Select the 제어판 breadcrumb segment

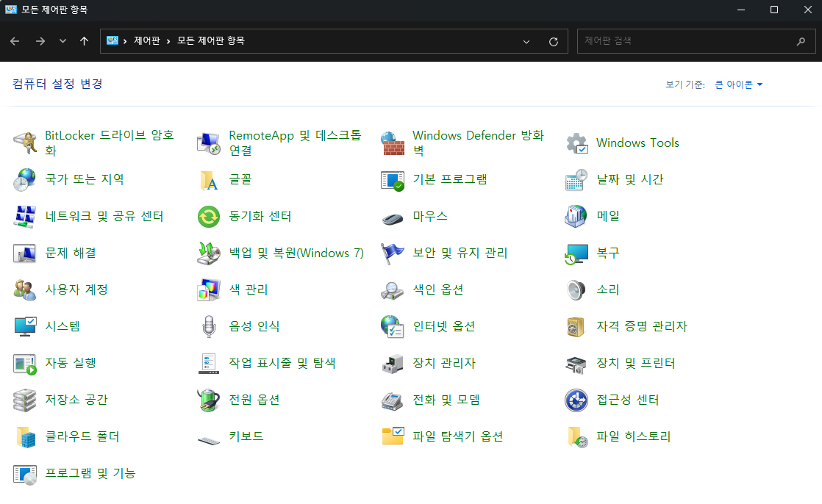(x=147, y=41)
